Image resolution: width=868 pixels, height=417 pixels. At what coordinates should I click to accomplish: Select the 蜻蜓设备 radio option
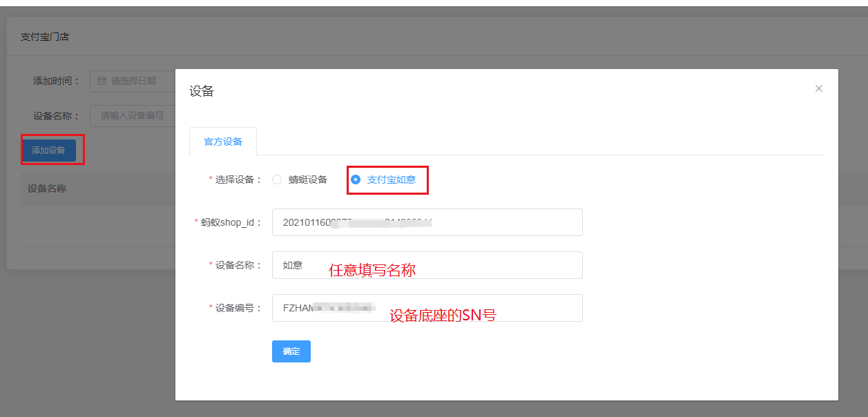click(x=300, y=180)
